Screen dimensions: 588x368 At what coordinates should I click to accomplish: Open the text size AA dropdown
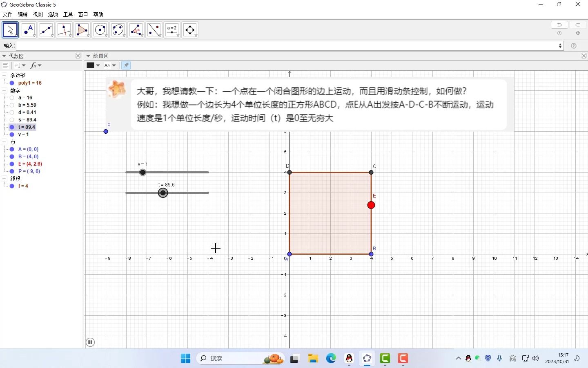(x=110, y=65)
